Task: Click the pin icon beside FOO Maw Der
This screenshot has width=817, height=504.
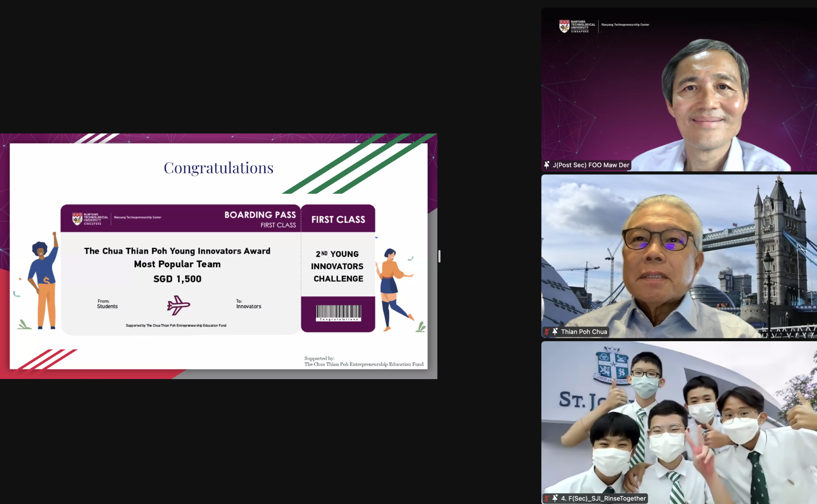Action: (547, 165)
